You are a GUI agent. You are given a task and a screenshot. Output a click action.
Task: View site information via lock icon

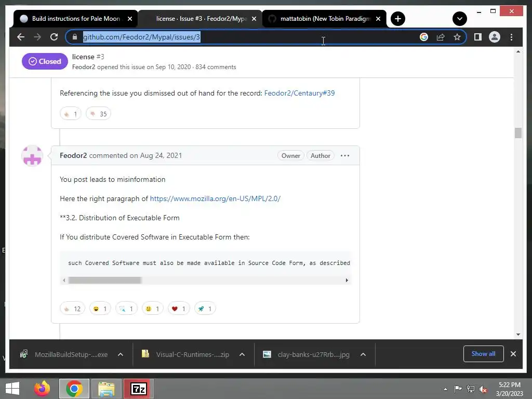[75, 37]
